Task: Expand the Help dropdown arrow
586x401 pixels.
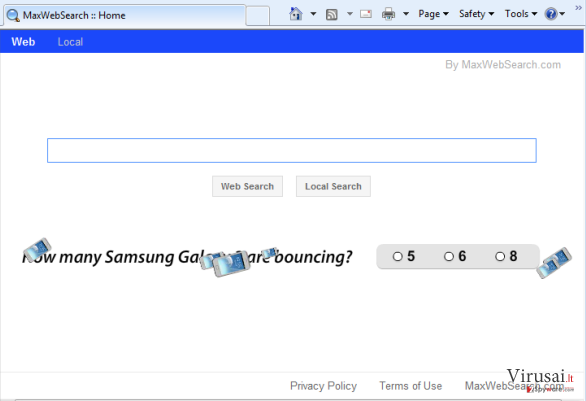Action: (x=562, y=14)
